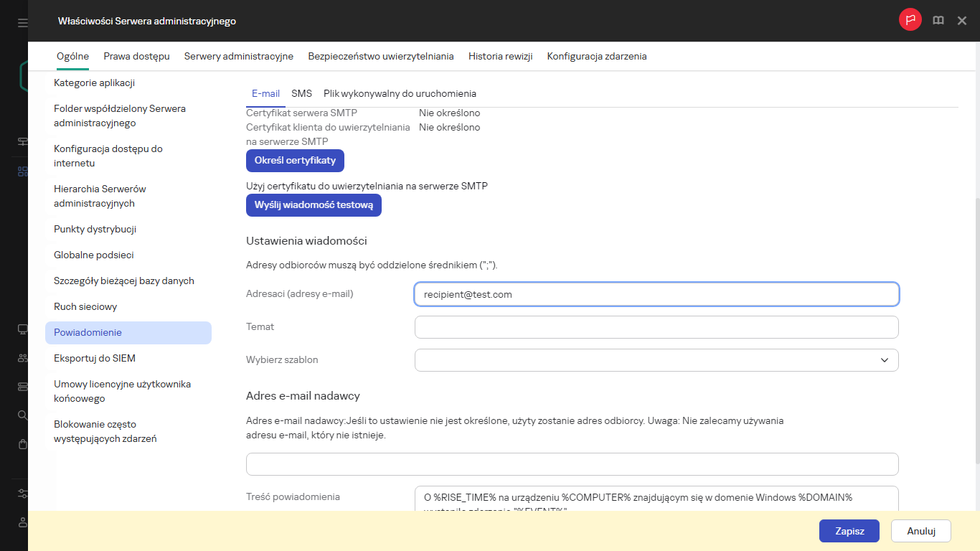The image size is (980, 551).
Task: Click Zapisz to save notification settings
Action: 849,531
